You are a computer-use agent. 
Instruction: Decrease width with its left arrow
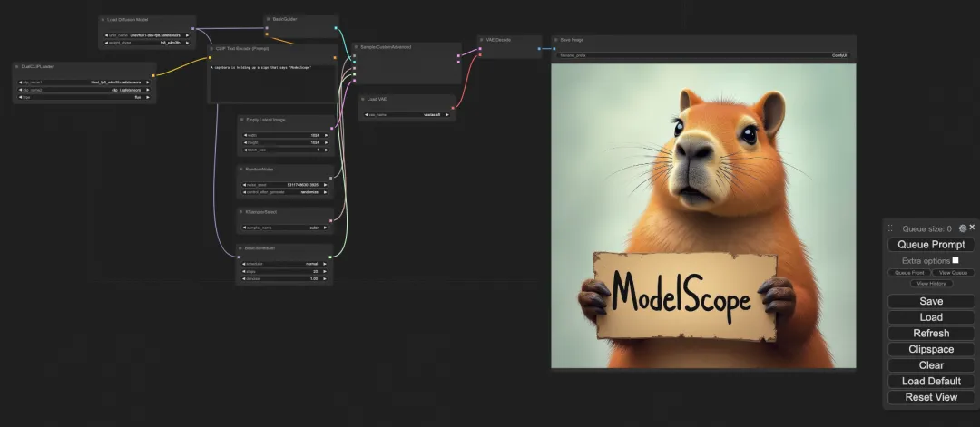pos(244,135)
